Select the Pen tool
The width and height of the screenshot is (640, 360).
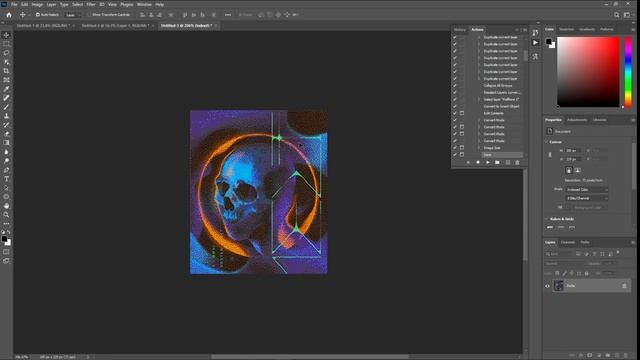tap(6, 170)
